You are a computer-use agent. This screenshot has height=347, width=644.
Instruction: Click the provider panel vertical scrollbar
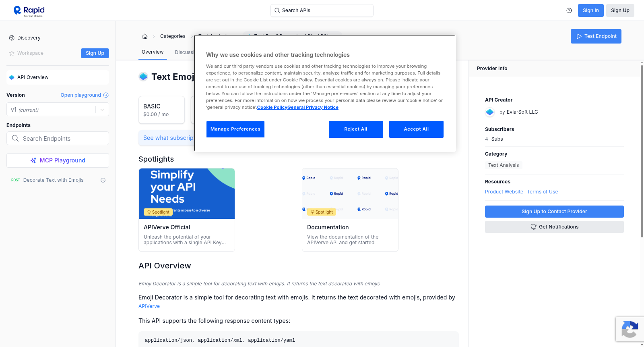pyautogui.click(x=642, y=151)
